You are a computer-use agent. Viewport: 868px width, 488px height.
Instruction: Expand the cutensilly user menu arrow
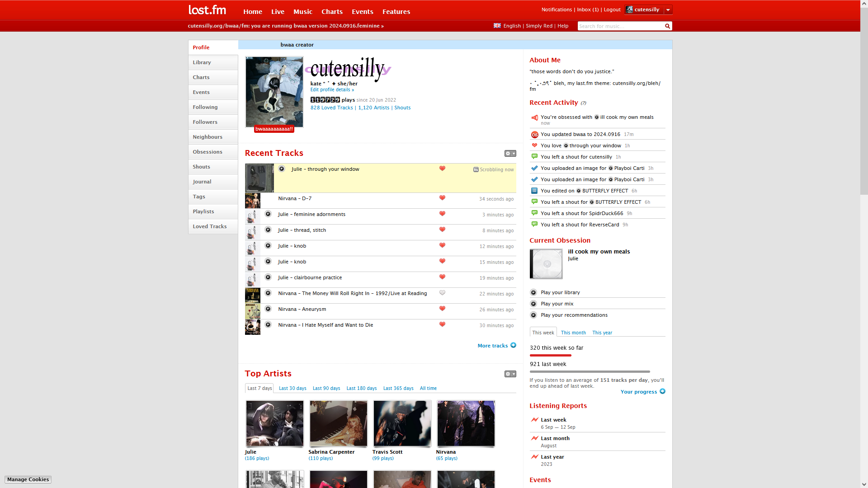(668, 10)
